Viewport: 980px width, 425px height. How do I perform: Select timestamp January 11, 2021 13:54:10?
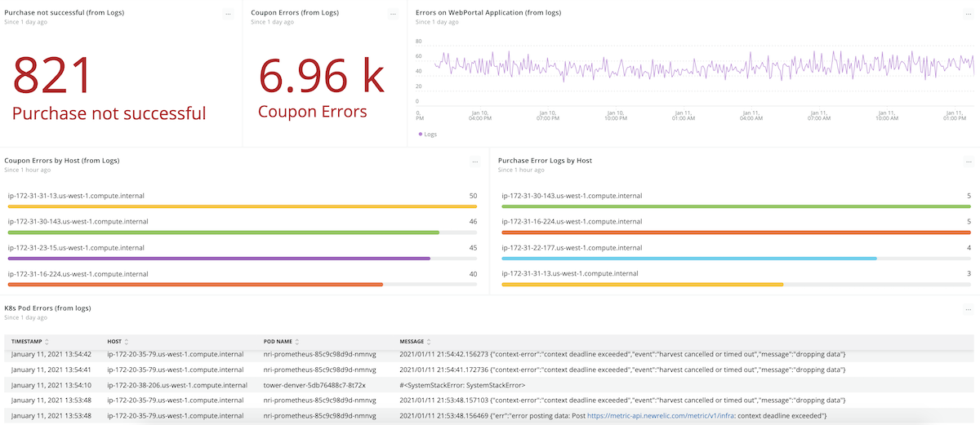click(51, 385)
